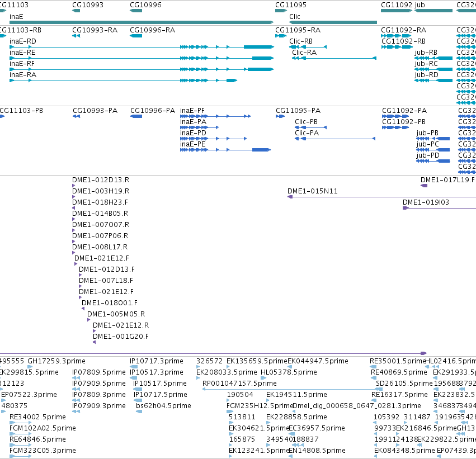This screenshot has height=459, width=476.
Task: Select protein label jub-PB
Action: click(427, 133)
